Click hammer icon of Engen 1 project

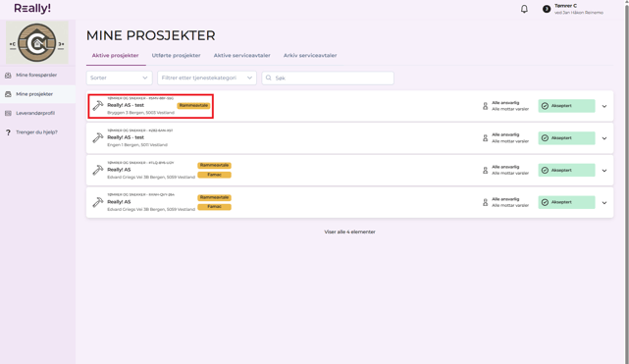point(97,138)
